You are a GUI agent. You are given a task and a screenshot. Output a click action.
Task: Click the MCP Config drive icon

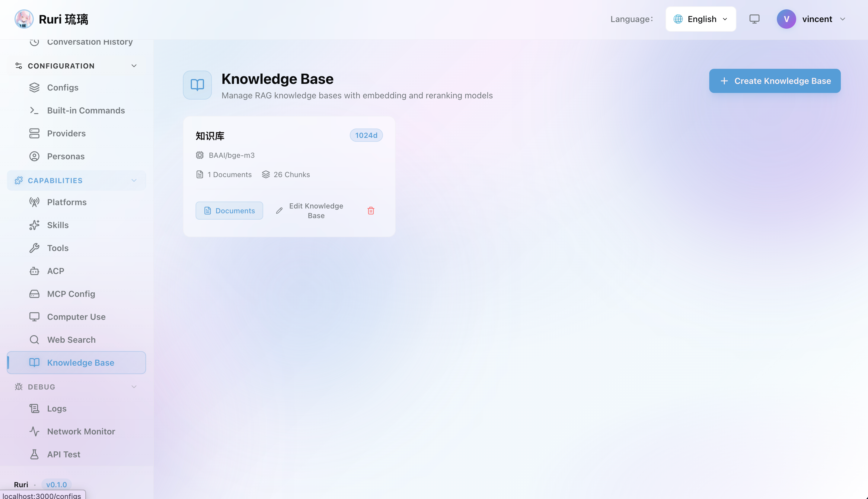34,294
